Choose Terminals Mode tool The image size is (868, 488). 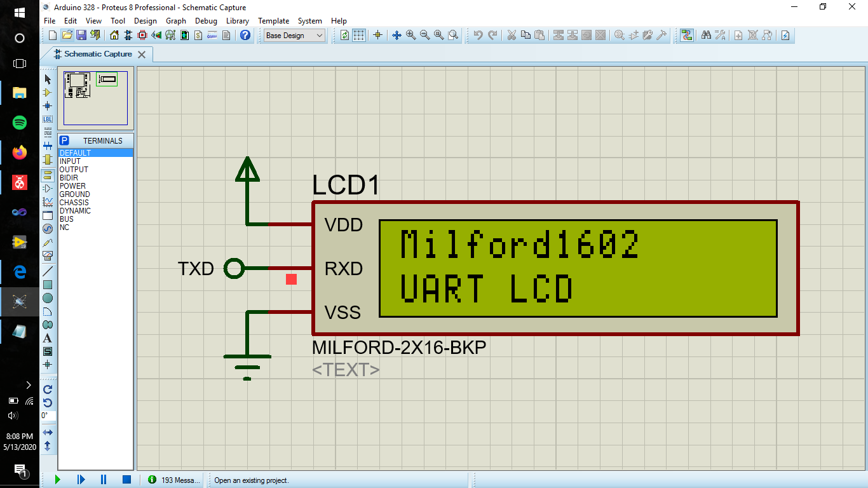click(x=48, y=175)
